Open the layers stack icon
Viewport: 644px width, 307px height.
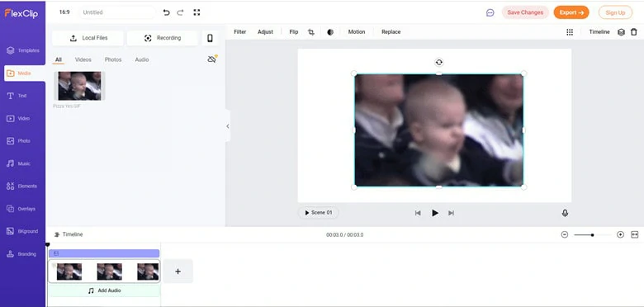click(622, 32)
